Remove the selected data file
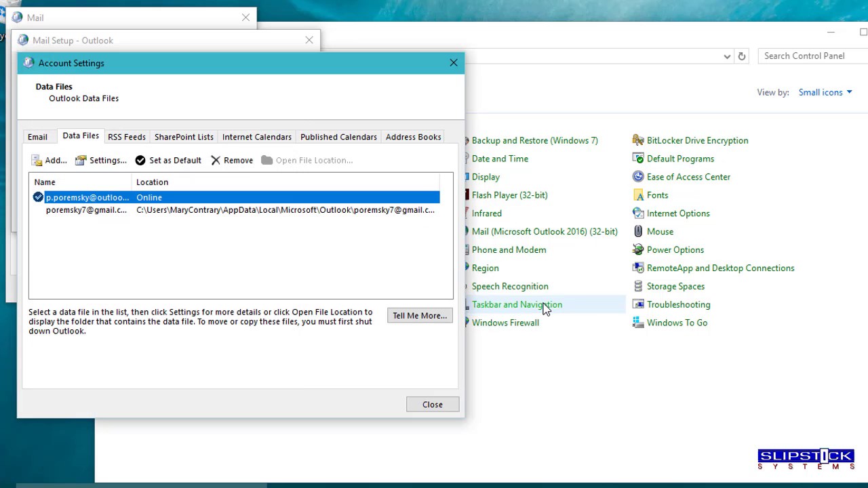This screenshot has height=488, width=868. pos(231,161)
